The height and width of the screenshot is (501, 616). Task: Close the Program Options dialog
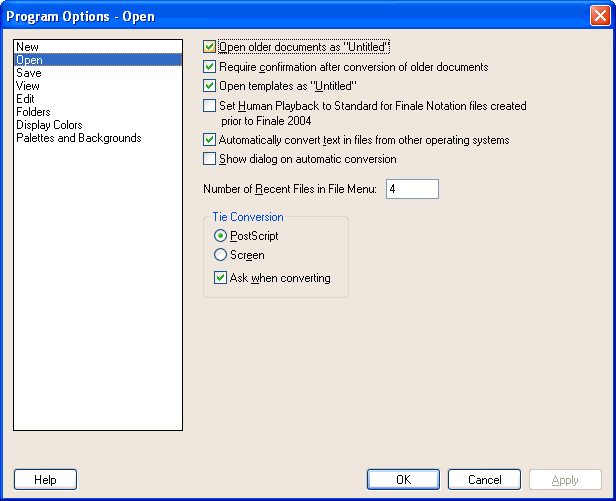pos(600,16)
